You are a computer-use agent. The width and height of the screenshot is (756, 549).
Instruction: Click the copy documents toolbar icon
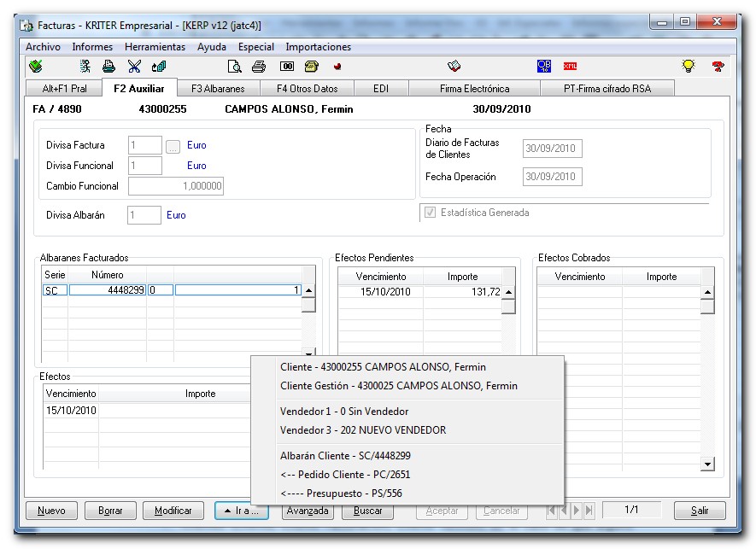pos(159,66)
